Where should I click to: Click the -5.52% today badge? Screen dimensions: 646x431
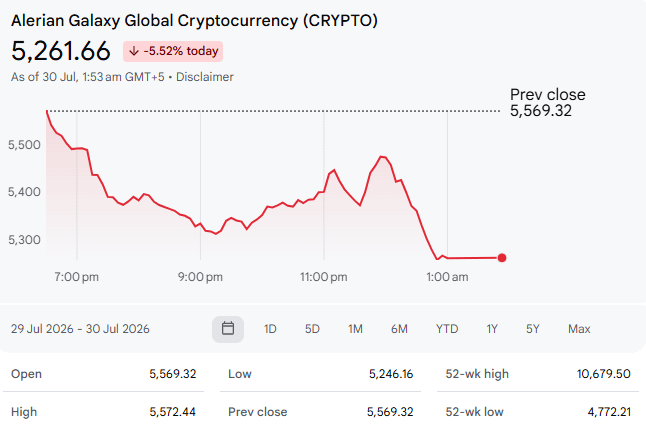point(173,51)
